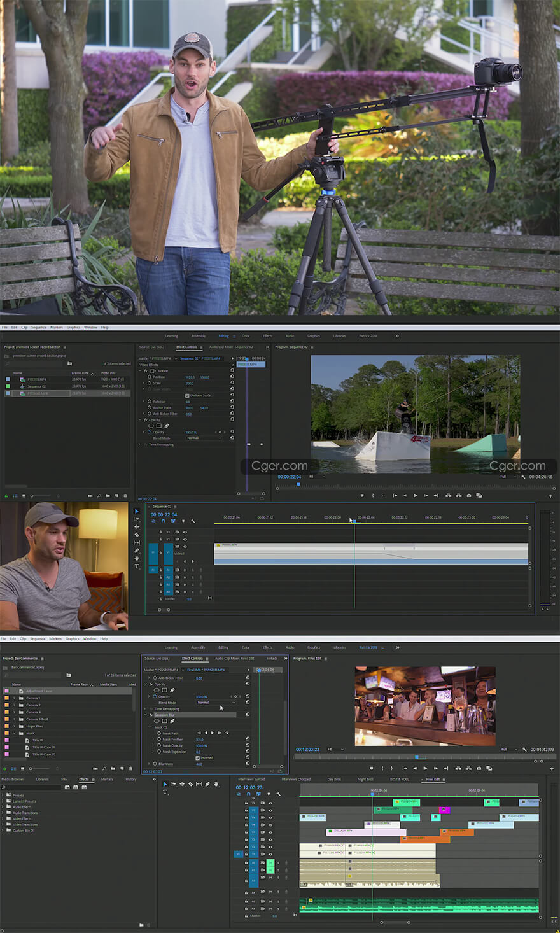Screen dimensions: 560x933
Task: Select the Hand tool in the lower Premiere tools panel
Action: (216, 784)
